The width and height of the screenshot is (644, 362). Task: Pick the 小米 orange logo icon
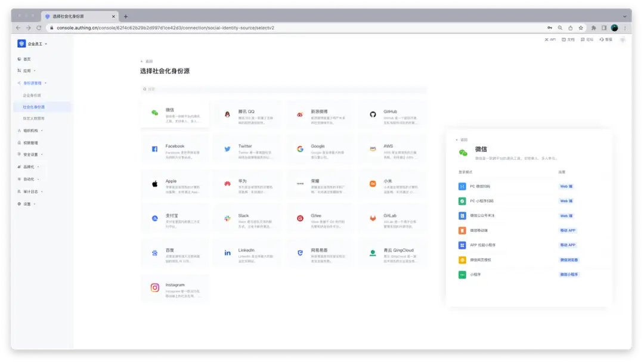373,184
